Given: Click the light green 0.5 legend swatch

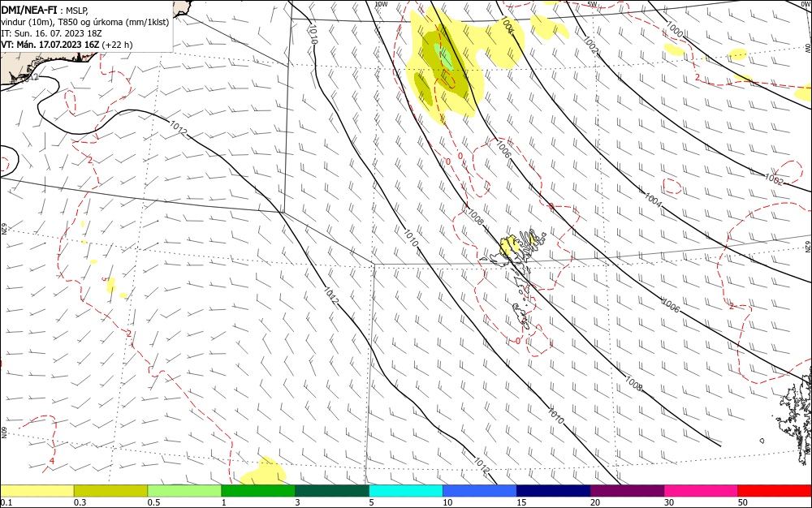Looking at the screenshot, I should 184,491.
